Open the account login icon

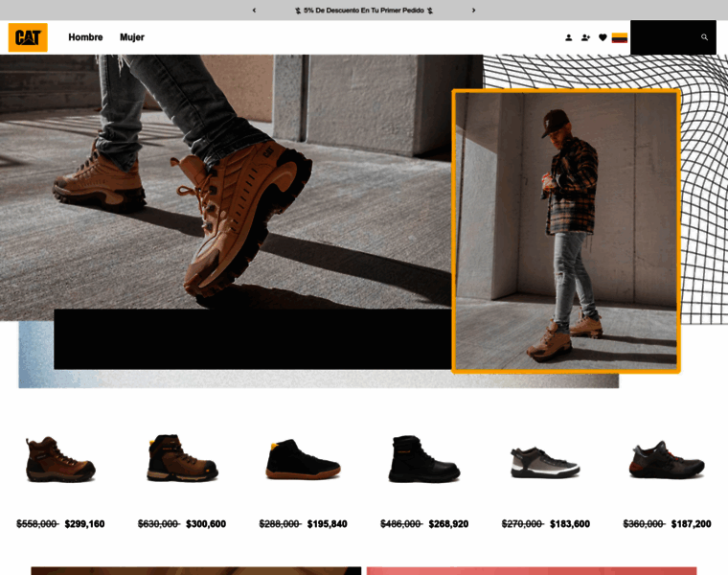point(568,37)
